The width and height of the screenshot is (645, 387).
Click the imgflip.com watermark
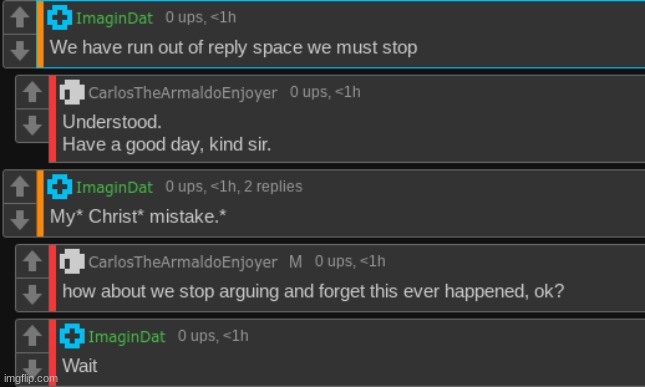(x=31, y=378)
